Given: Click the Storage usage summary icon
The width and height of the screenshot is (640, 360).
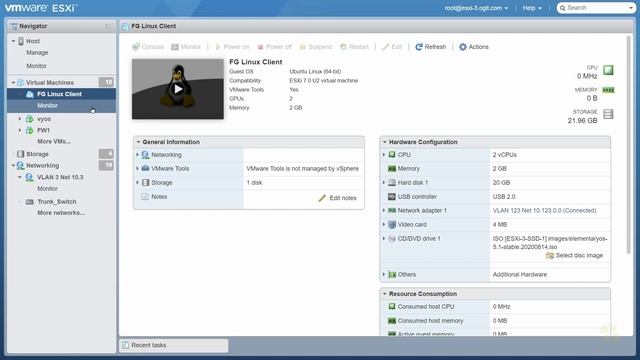Looking at the screenshot, I should [608, 114].
